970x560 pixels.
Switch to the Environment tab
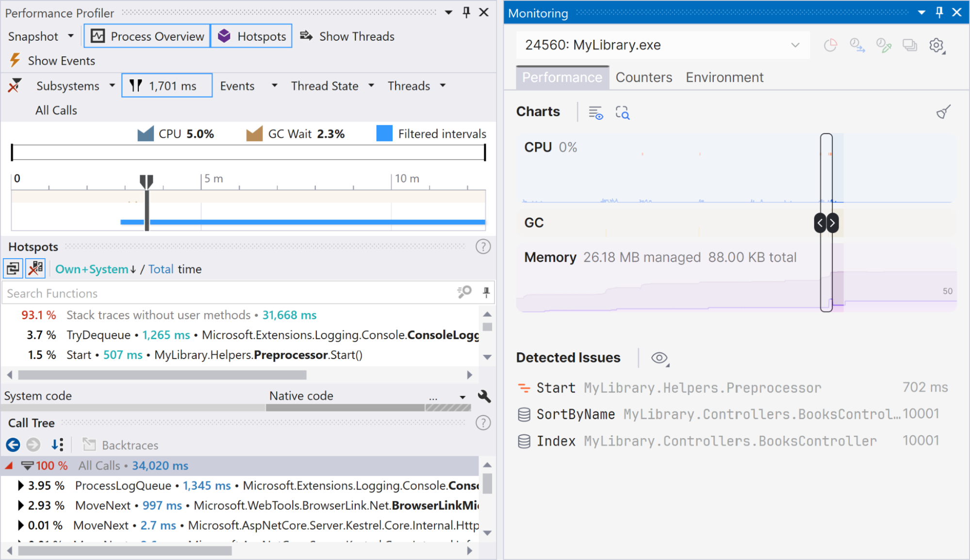(724, 78)
